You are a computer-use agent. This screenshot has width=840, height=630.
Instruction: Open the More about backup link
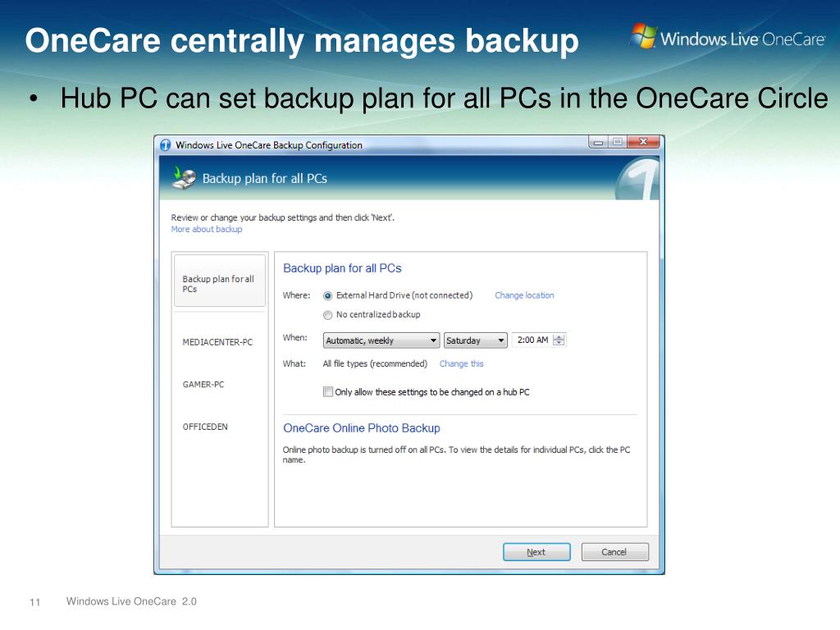pyautogui.click(x=206, y=230)
